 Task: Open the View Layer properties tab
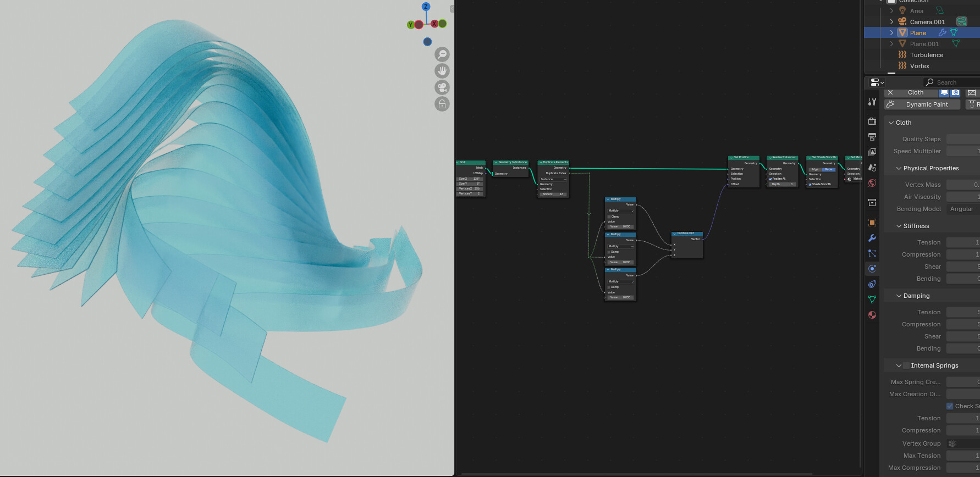[x=872, y=152]
